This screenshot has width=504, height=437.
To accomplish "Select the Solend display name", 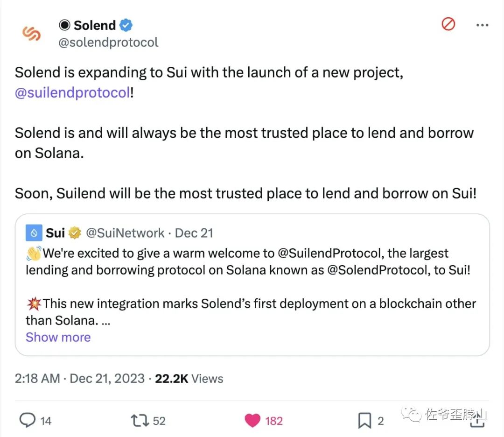I will [x=94, y=25].
